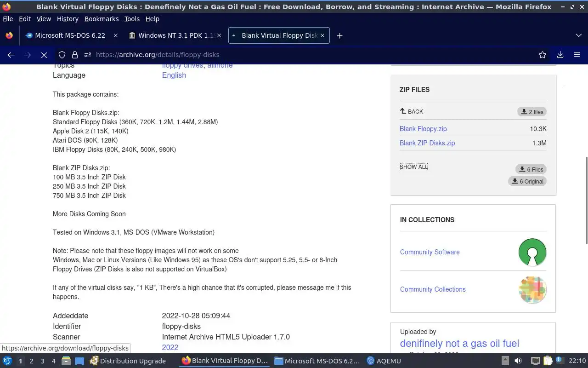Switch to Distribution Upgrade taskbar window

tap(128, 361)
